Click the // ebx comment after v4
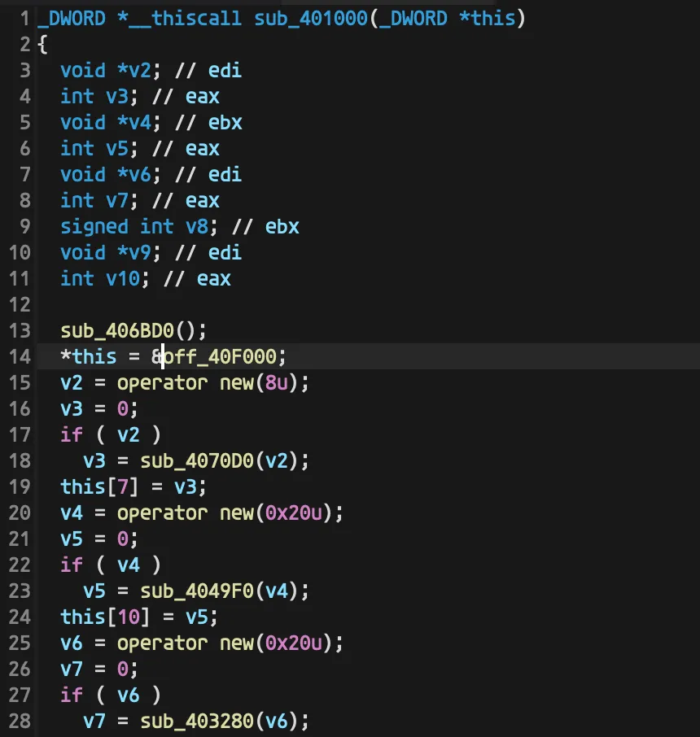 click(208, 123)
